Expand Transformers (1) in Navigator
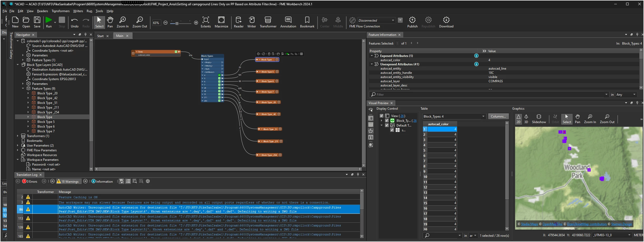The image size is (644, 242). click(x=18, y=136)
